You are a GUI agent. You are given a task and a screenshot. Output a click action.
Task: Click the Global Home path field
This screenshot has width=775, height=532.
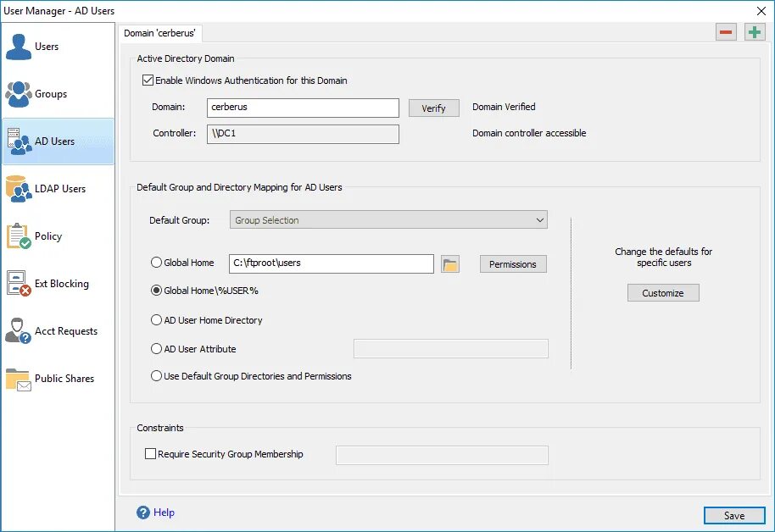(x=332, y=263)
